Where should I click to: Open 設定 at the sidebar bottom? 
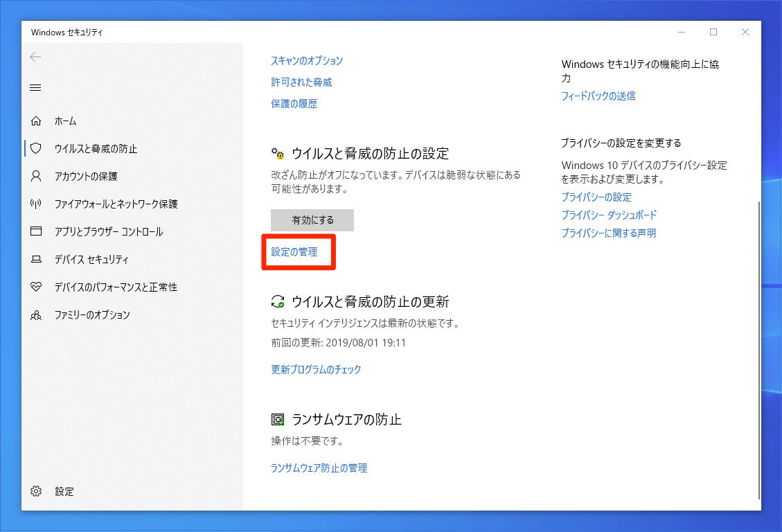[64, 492]
